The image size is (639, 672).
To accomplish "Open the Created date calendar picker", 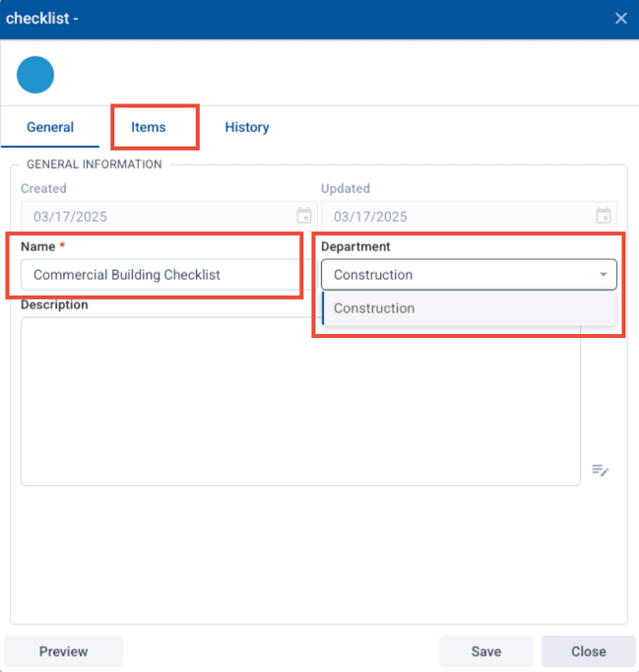I will [304, 216].
